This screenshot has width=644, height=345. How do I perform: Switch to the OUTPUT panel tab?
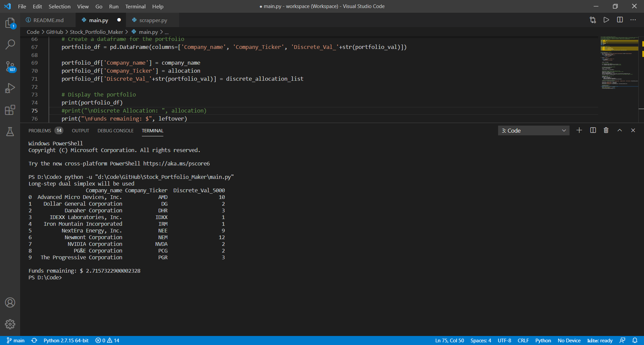[80, 131]
